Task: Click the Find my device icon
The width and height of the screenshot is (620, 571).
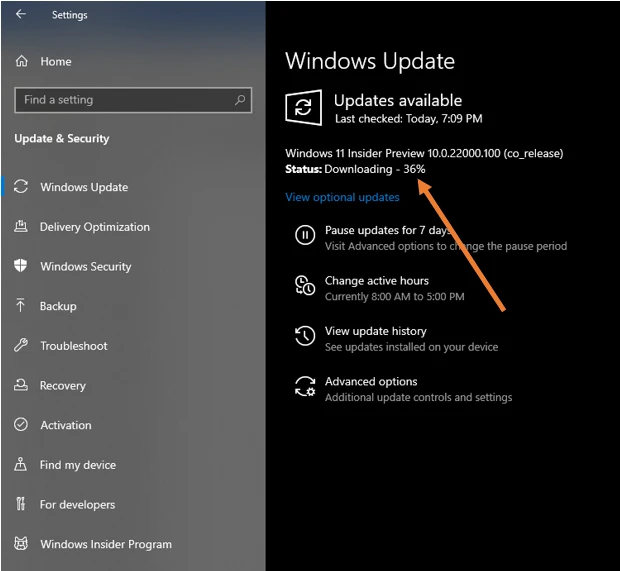Action: tap(21, 464)
